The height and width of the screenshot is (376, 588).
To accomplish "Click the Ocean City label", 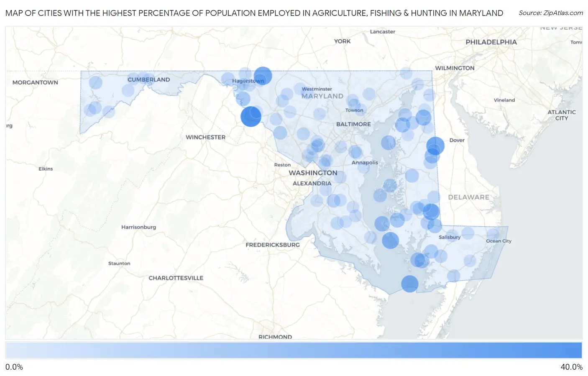I will [x=499, y=241].
